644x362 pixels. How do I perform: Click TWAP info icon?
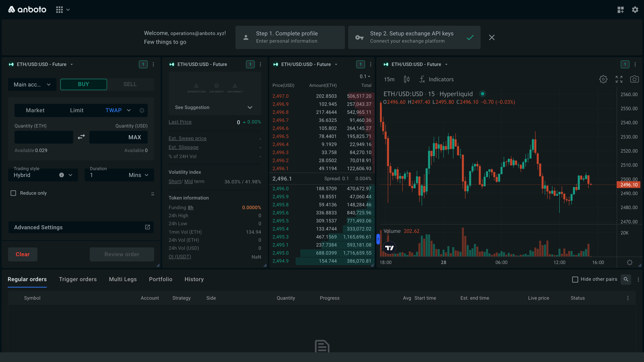[x=142, y=110]
